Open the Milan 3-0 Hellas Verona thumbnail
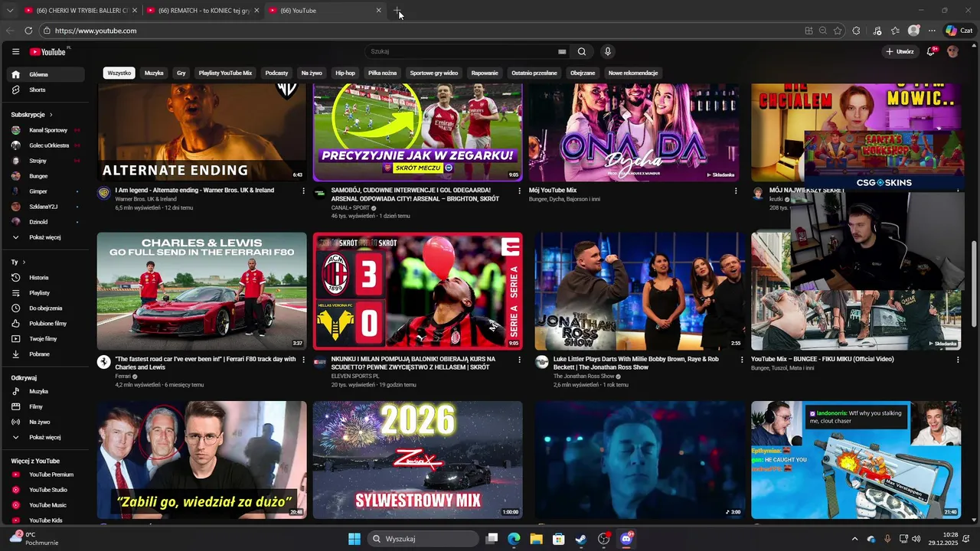The height and width of the screenshot is (551, 980). pyautogui.click(x=418, y=292)
